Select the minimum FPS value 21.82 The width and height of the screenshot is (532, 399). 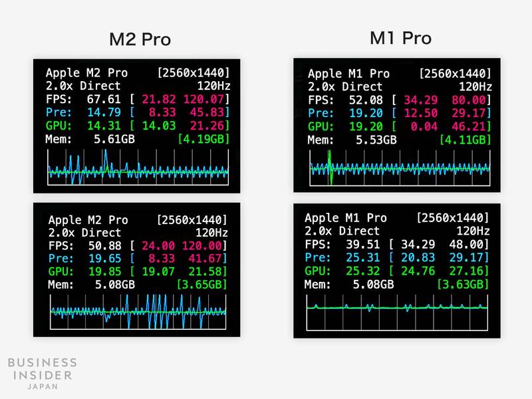[159, 99]
